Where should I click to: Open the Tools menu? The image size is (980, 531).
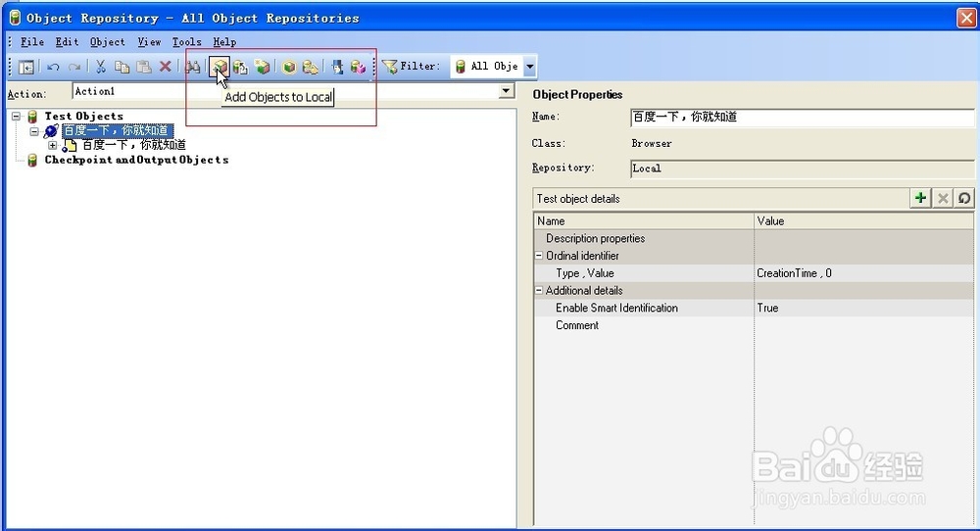pyautogui.click(x=187, y=42)
